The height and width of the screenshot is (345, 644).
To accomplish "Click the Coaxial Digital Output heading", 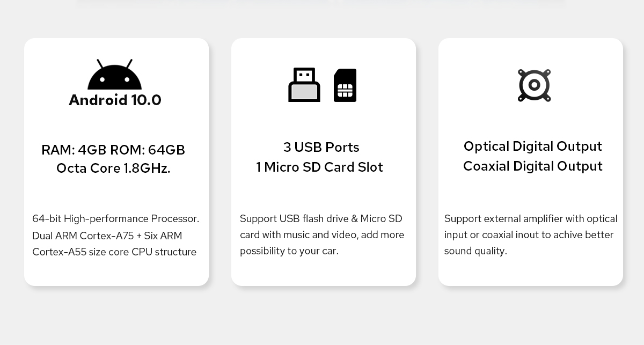I will 533,166.
